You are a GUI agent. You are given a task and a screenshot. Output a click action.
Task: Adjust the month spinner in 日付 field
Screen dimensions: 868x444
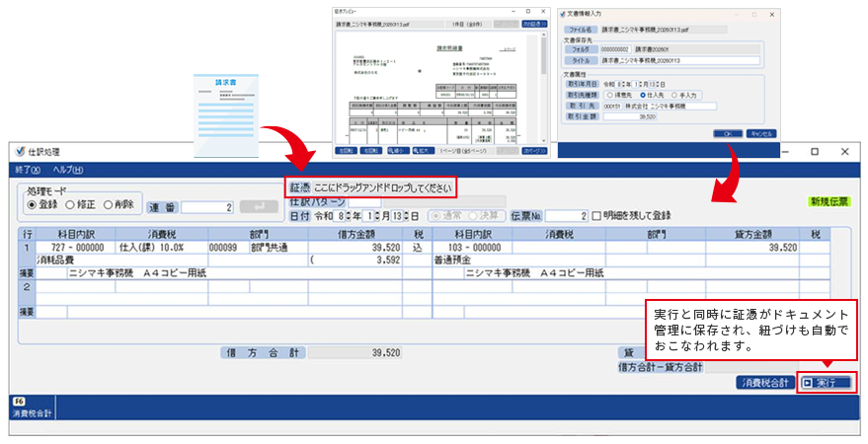click(375, 215)
